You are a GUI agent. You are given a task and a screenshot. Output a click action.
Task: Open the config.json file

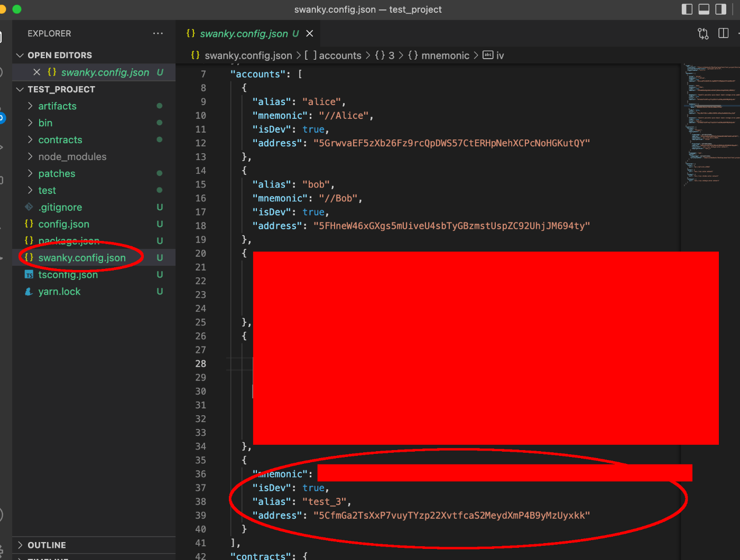63,224
